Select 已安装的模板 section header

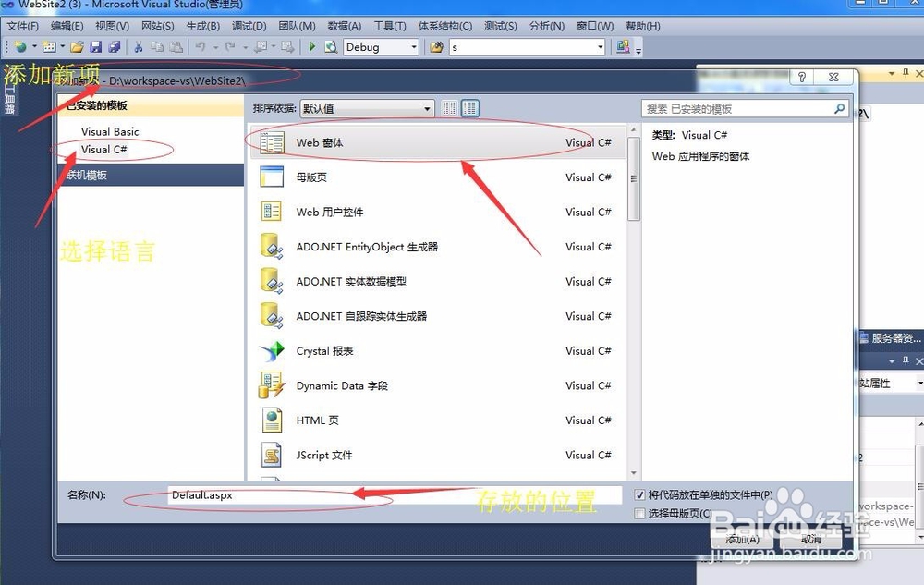151,105
